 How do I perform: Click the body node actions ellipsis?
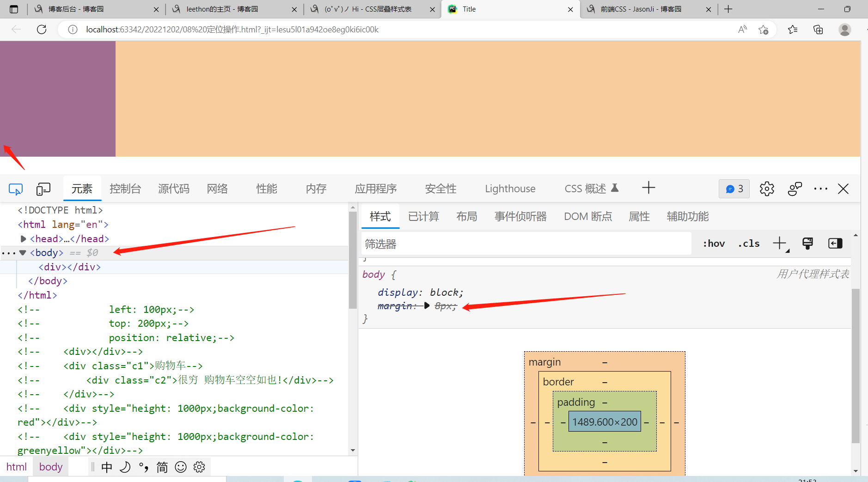pyautogui.click(x=8, y=253)
